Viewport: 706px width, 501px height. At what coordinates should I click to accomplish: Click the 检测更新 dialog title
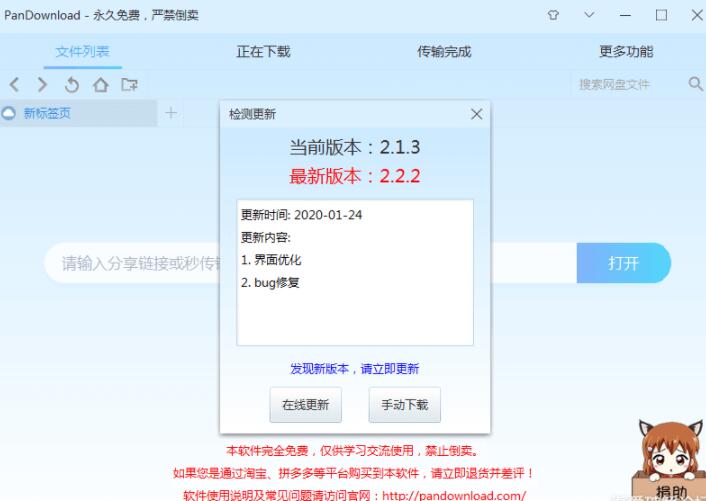point(252,114)
